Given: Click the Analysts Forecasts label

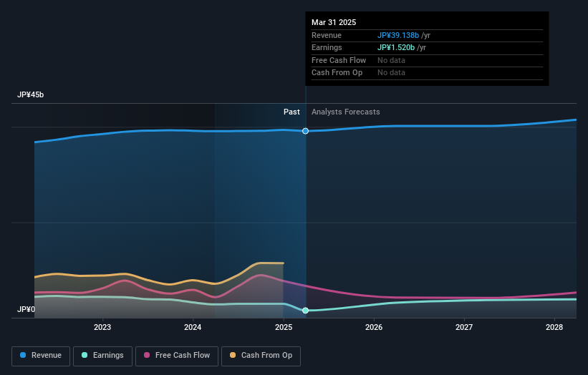Looking at the screenshot, I should pos(345,112).
